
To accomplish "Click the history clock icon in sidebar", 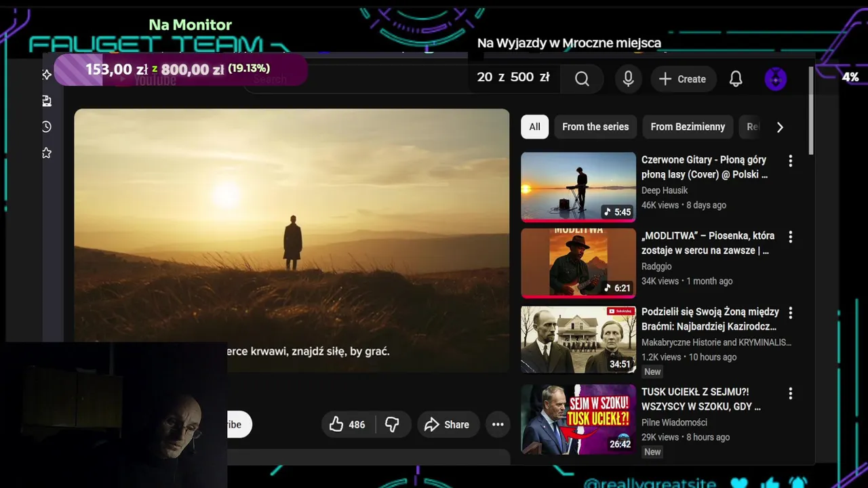I will 47,127.
